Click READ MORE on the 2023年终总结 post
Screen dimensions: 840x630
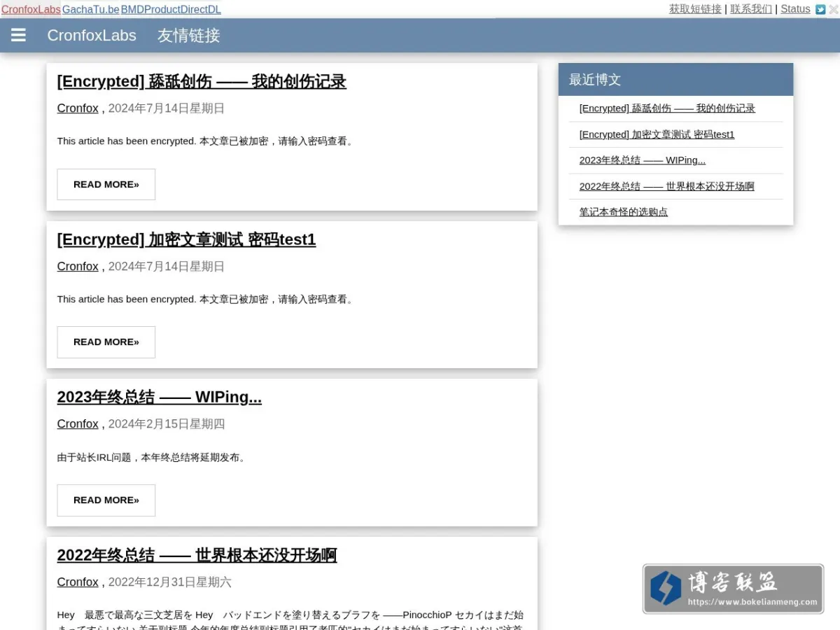click(106, 500)
